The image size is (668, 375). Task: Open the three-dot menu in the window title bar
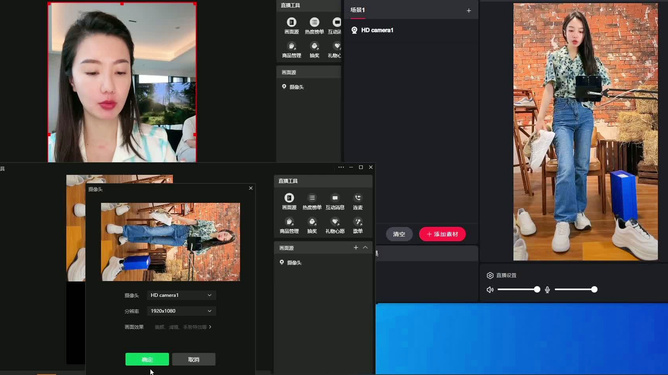click(341, 167)
